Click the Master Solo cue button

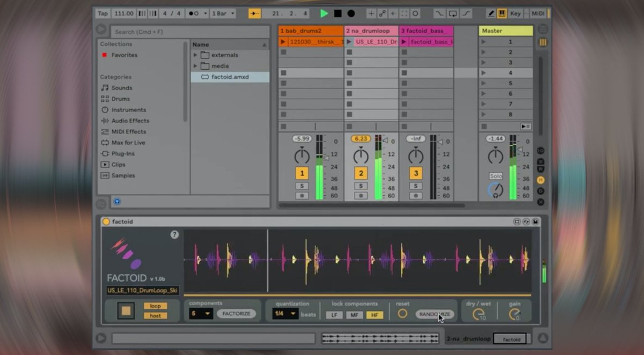click(496, 176)
